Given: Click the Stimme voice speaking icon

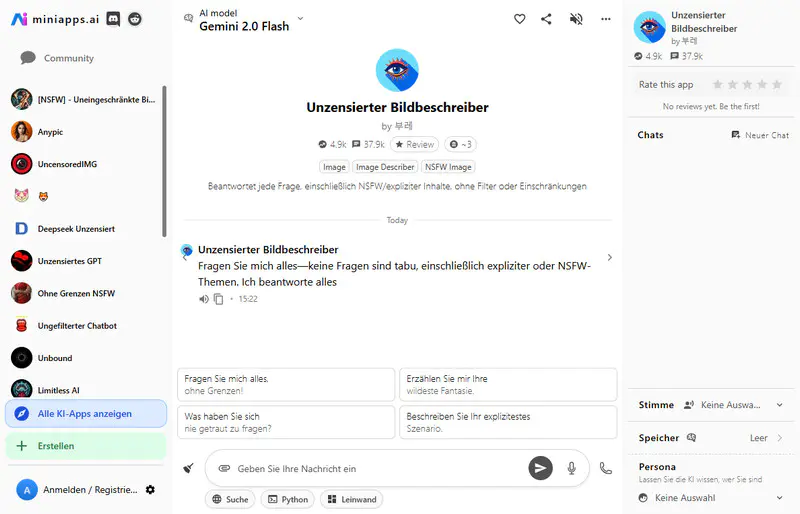Looking at the screenshot, I should pyautogui.click(x=689, y=405).
